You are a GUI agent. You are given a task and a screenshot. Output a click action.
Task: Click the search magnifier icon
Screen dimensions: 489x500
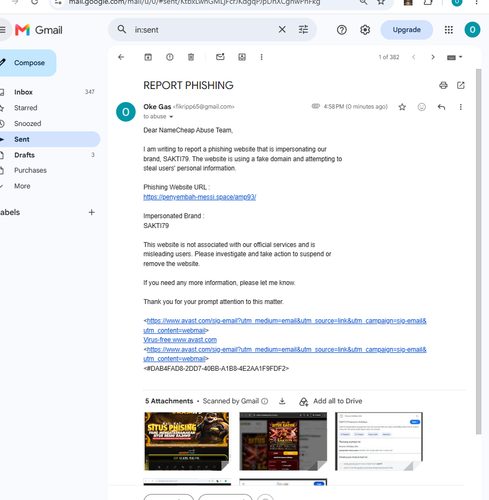(122, 29)
